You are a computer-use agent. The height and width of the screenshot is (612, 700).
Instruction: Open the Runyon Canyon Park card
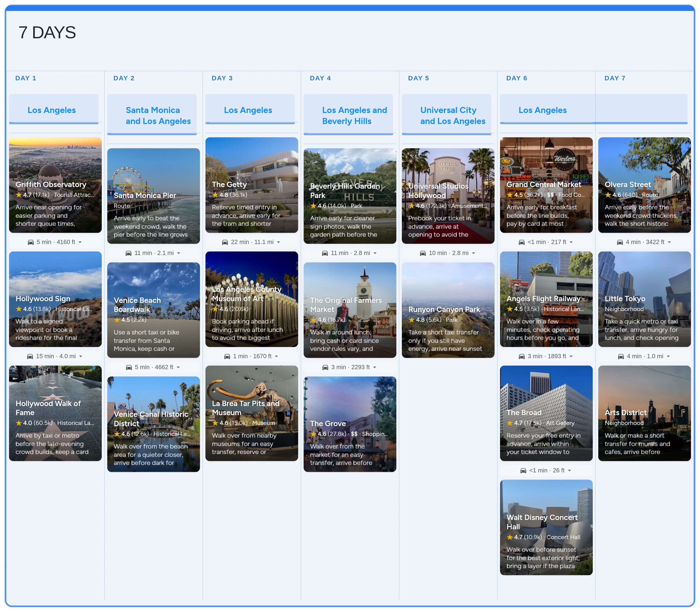(448, 310)
